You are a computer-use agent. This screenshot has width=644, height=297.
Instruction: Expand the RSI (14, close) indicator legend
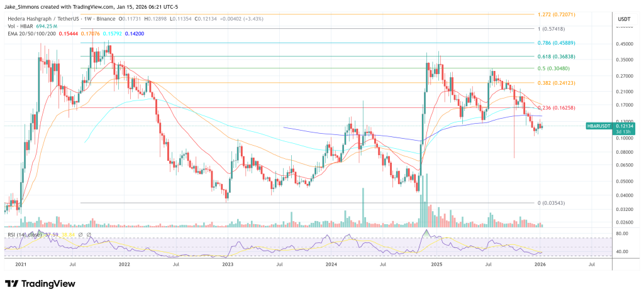click(x=24, y=235)
